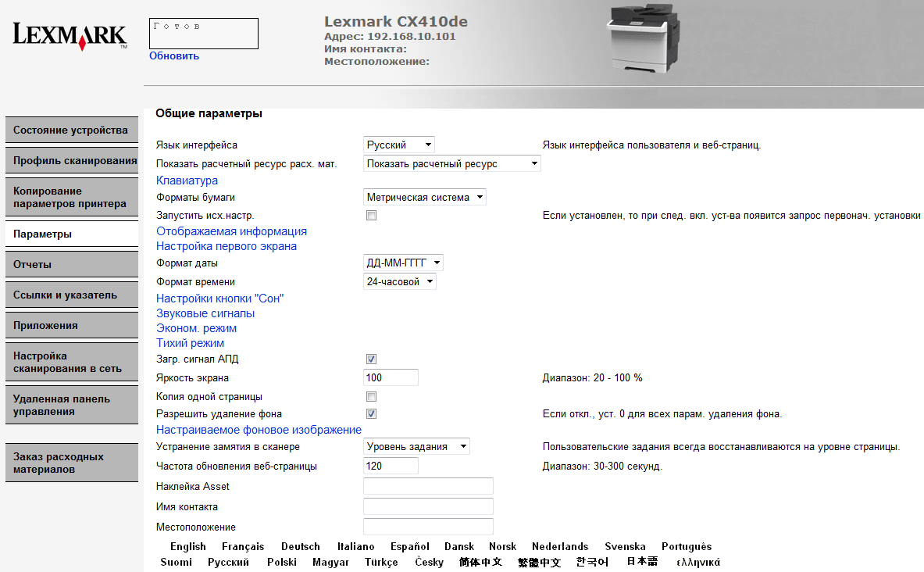This screenshot has height=572, width=924.
Task: Toggle the Загр. сигнал АПД checkbox
Action: coord(371,359)
